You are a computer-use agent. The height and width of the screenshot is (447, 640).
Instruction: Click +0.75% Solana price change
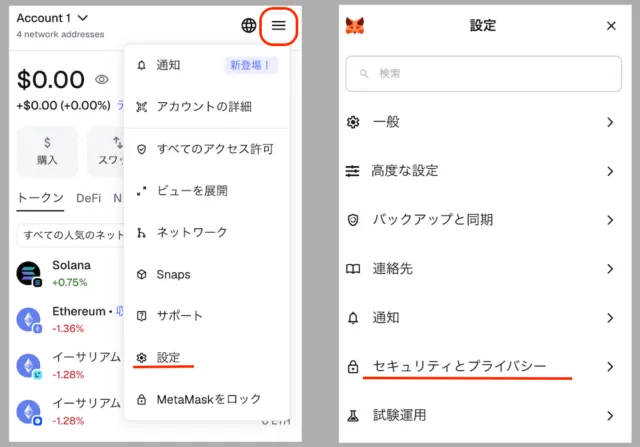pyautogui.click(x=70, y=282)
